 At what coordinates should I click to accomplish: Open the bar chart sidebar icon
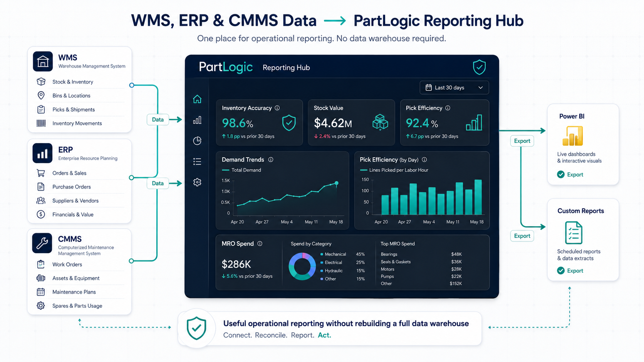click(197, 120)
